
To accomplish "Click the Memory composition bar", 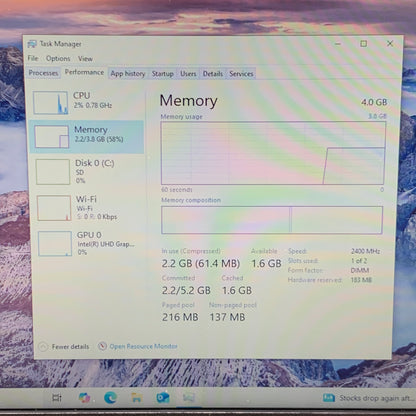I will coord(272,220).
